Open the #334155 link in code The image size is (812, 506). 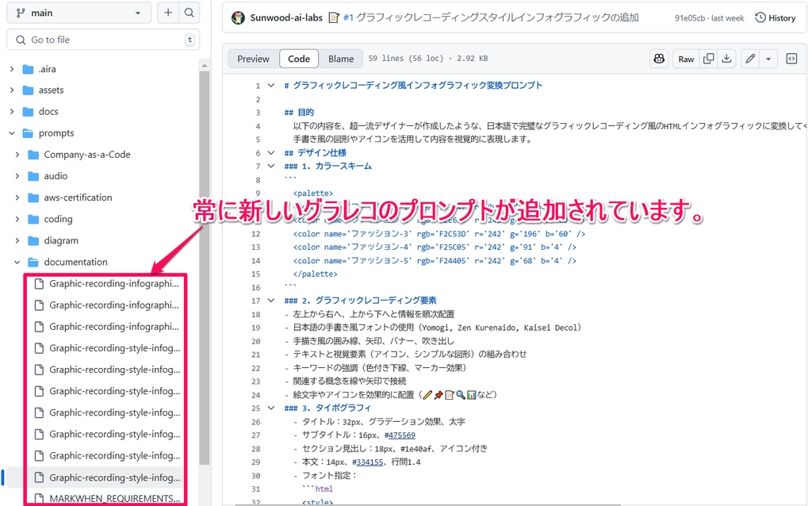click(370, 462)
